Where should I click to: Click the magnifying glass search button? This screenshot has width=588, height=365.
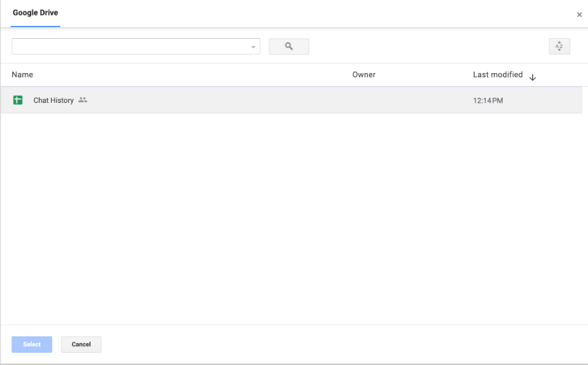pyautogui.click(x=289, y=47)
